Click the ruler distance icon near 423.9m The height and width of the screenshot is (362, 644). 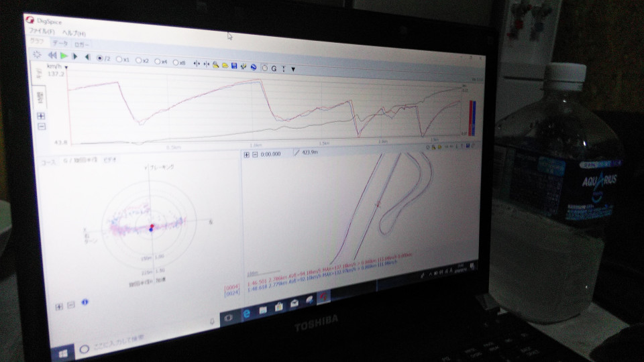(x=297, y=153)
